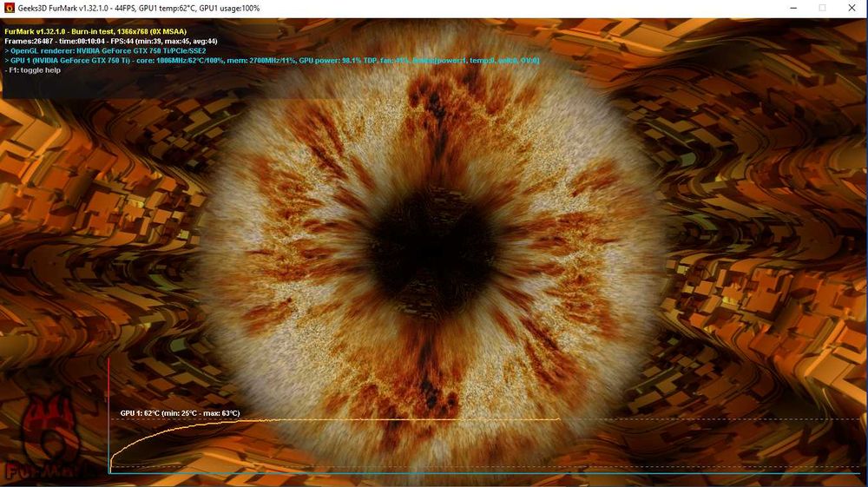Close the FurMark burn-in window
868x487 pixels.
click(852, 8)
